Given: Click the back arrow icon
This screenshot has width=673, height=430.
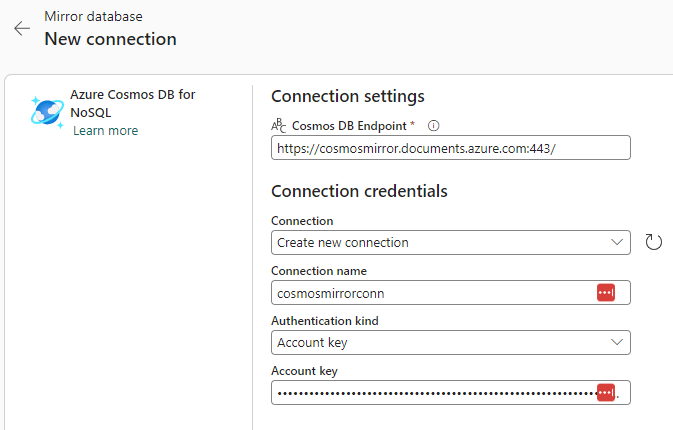Looking at the screenshot, I should point(22,29).
